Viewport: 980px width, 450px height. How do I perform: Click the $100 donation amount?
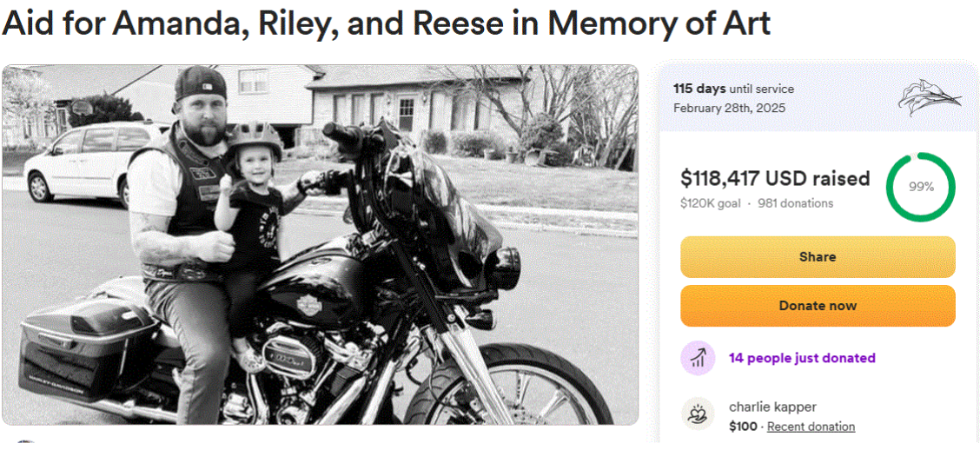(x=742, y=427)
